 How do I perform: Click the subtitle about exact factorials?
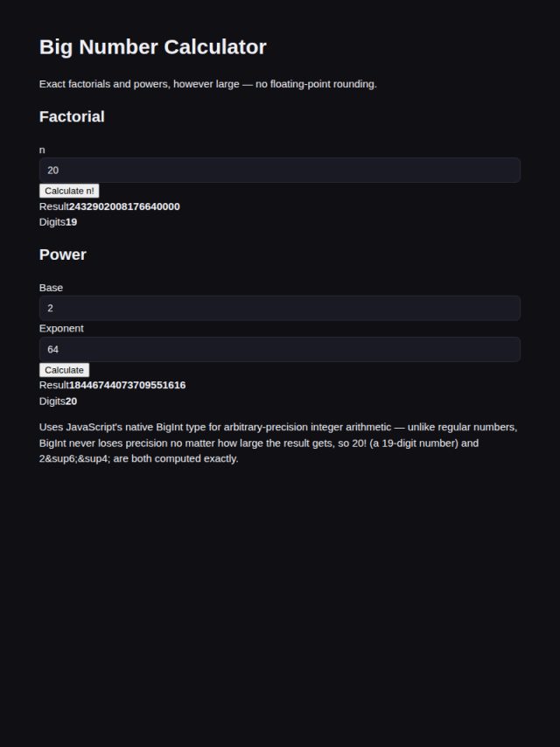click(207, 84)
